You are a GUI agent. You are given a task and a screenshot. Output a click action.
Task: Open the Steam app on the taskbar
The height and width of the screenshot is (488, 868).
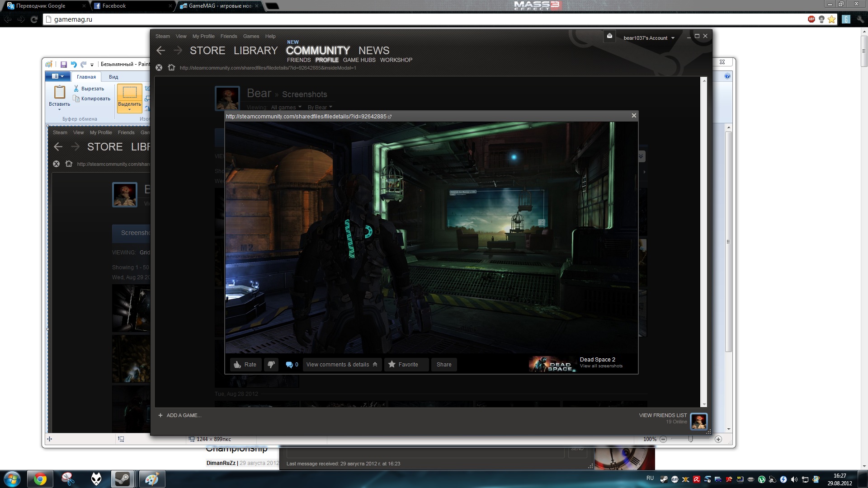tap(122, 479)
